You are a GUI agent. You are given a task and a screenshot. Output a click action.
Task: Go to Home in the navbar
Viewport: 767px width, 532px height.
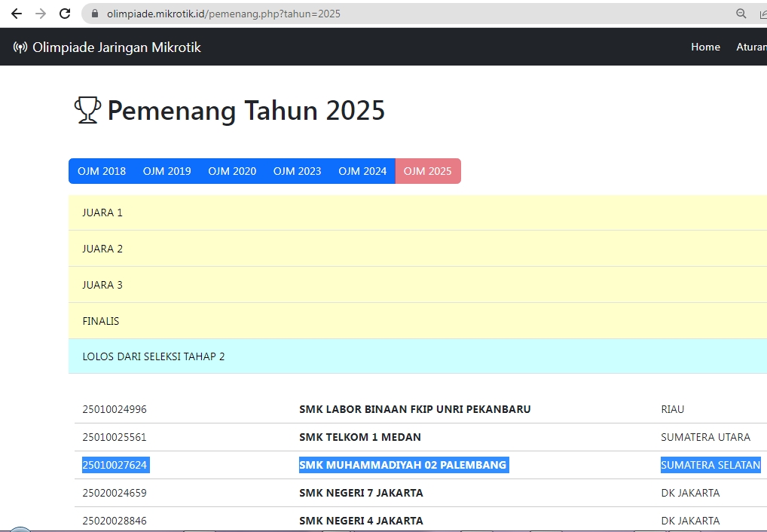point(705,47)
